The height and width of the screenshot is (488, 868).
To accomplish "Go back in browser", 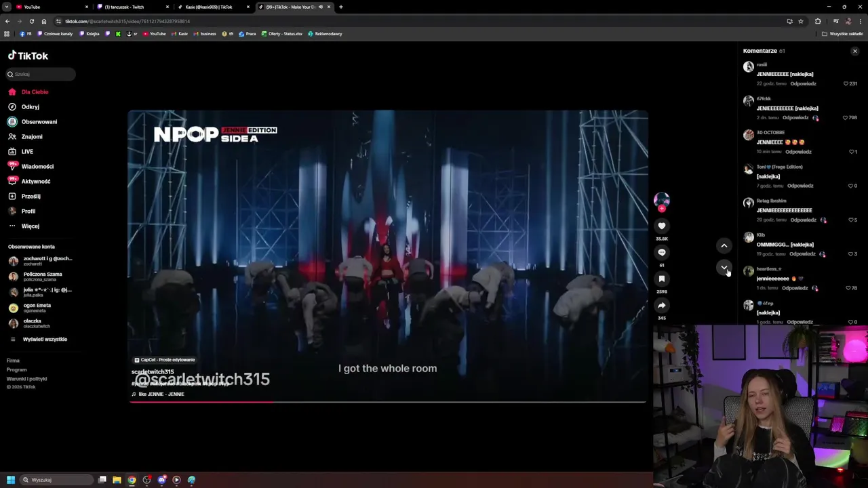I will point(7,21).
